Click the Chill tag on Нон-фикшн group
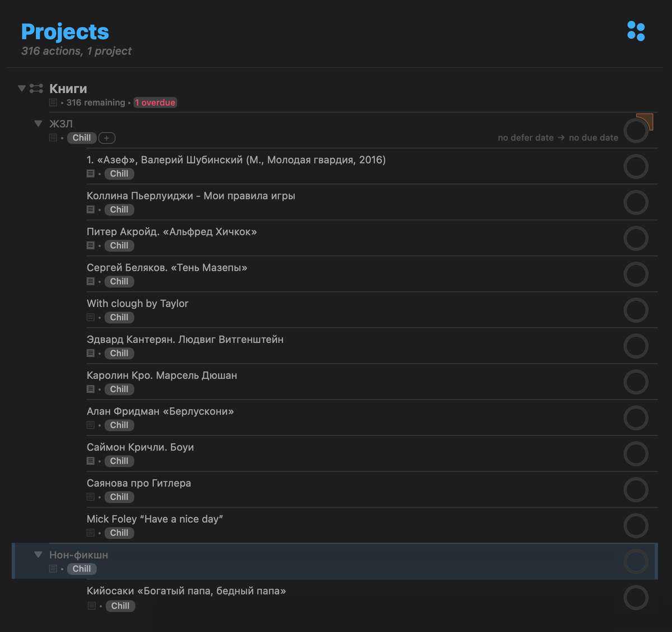672x632 pixels. tap(82, 569)
